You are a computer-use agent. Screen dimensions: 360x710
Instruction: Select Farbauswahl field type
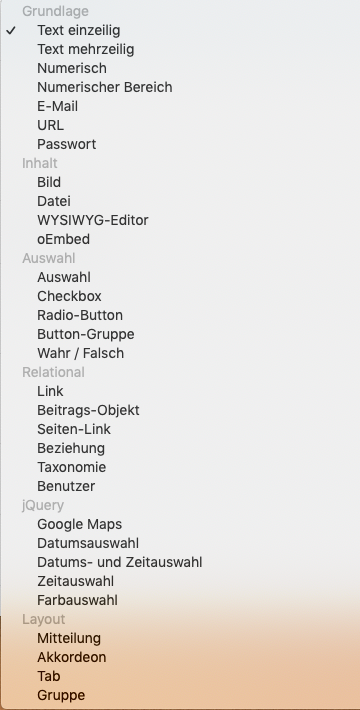tap(180, 601)
